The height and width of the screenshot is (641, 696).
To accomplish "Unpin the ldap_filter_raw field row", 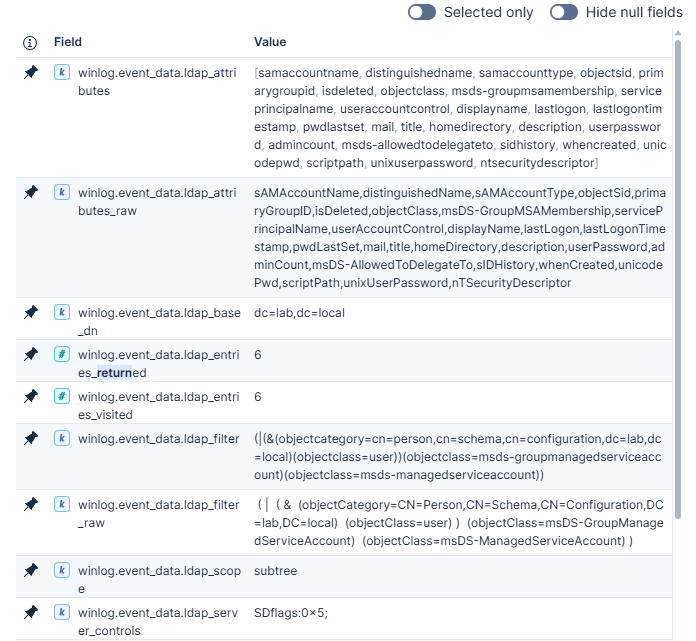I will (31, 505).
